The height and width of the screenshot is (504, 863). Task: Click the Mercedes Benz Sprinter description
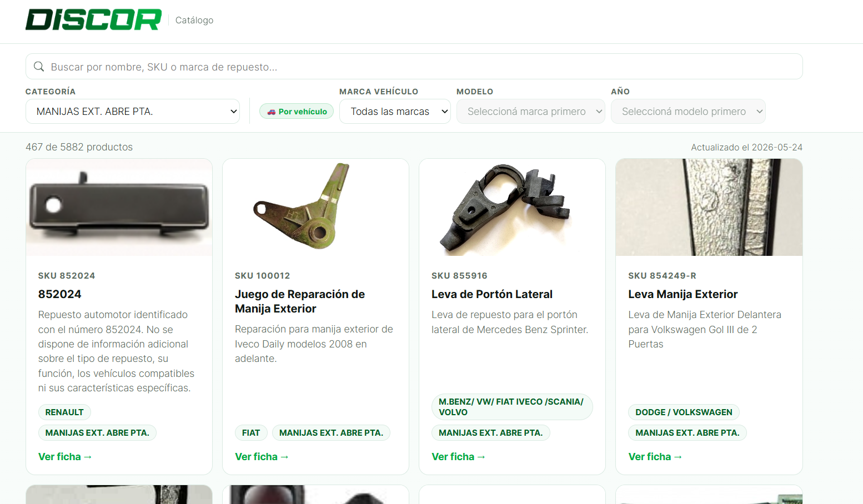[510, 322]
